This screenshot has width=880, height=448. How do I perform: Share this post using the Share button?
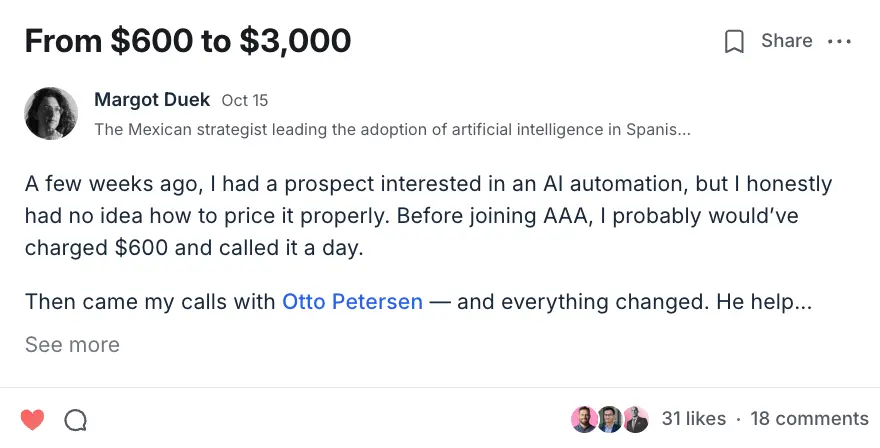(x=786, y=41)
